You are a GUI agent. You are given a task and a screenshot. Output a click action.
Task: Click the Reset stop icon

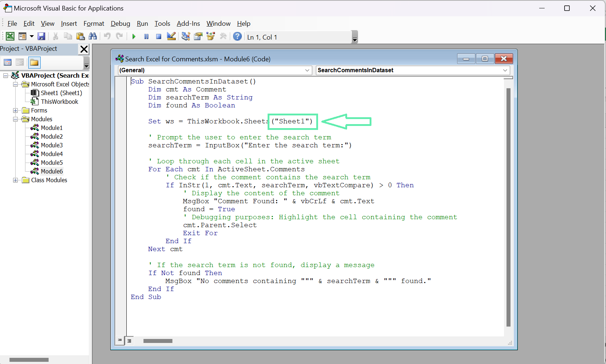(x=159, y=36)
